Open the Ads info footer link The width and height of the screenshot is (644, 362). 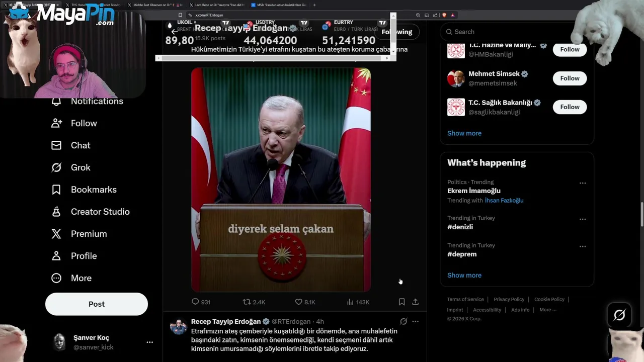click(x=520, y=310)
